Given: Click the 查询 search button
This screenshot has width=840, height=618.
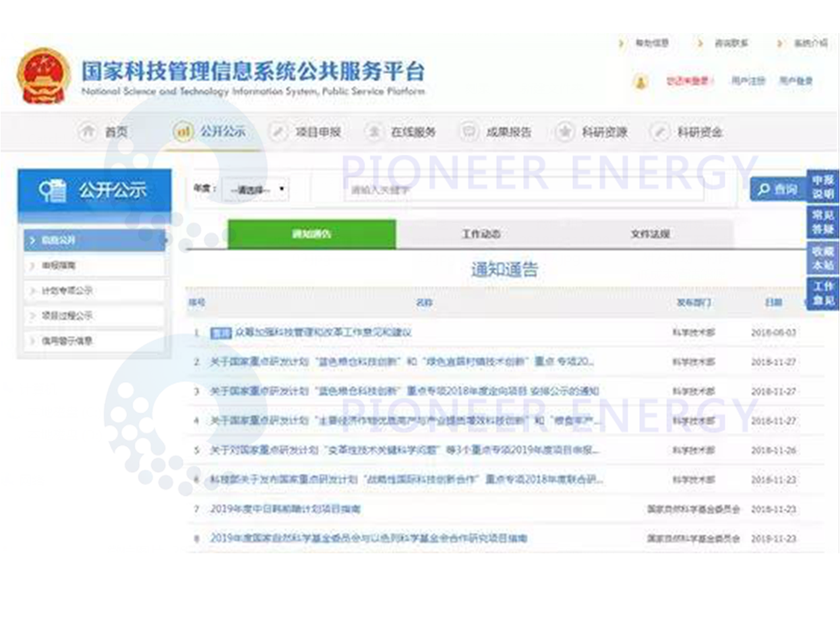Looking at the screenshot, I should [x=779, y=189].
